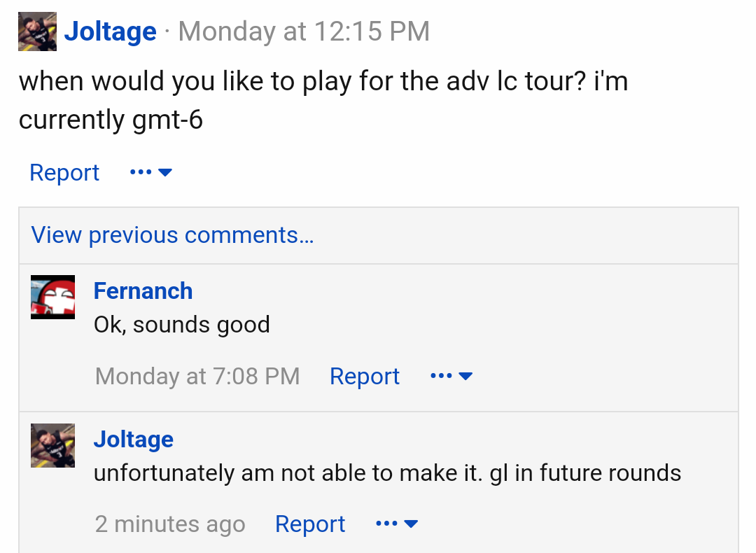
Task: Click the 'Ok, sounds good' comment text
Action: tap(182, 325)
